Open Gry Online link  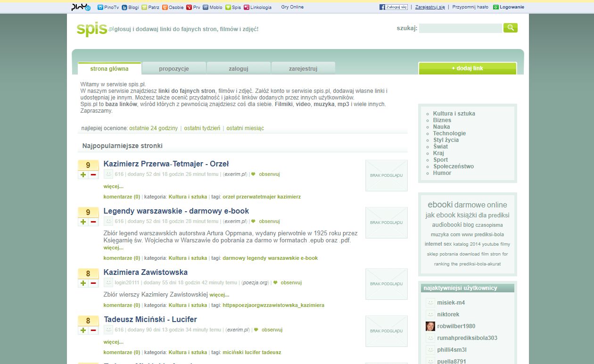coord(292,7)
